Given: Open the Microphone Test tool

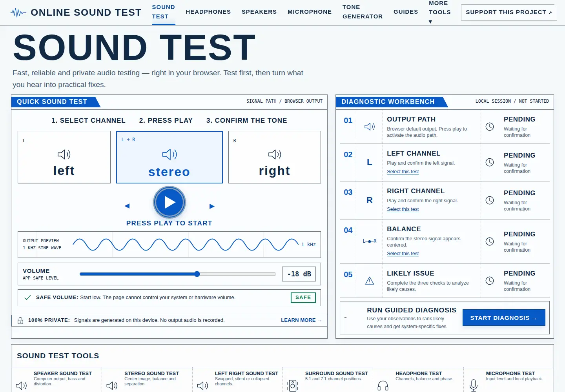Looking at the screenshot, I should (508, 379).
